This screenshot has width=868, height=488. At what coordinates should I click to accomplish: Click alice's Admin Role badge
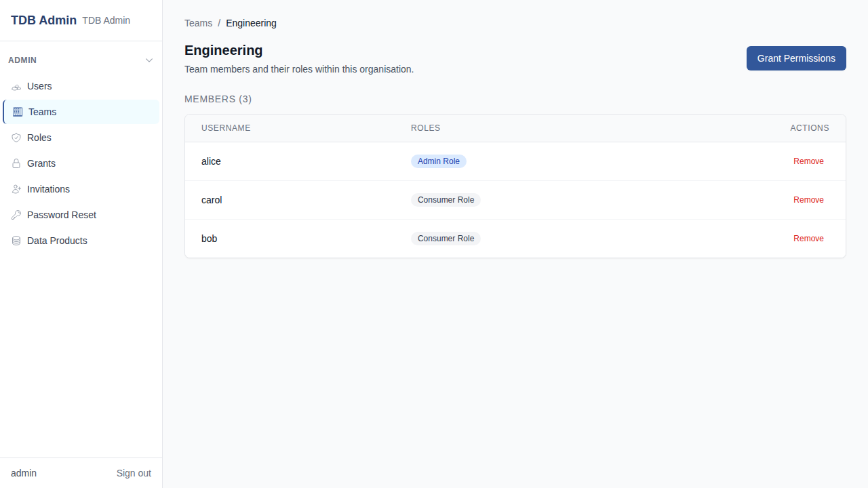tap(439, 161)
